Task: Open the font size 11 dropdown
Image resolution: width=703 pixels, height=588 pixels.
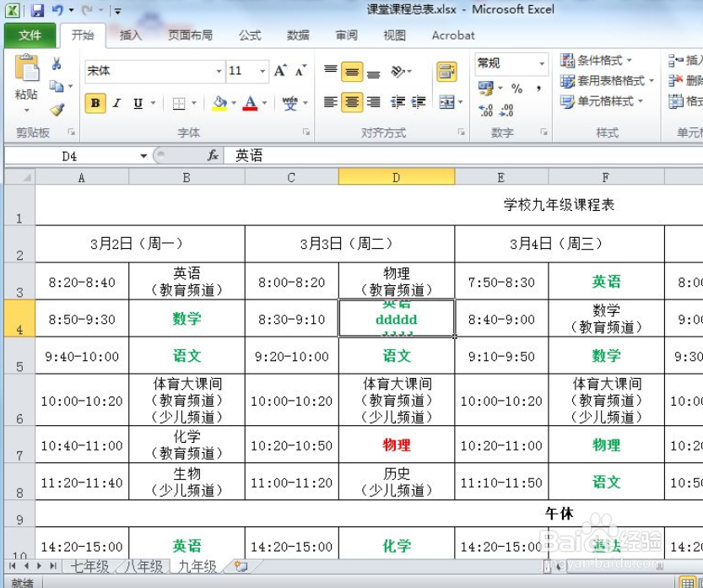Action: click(262, 71)
